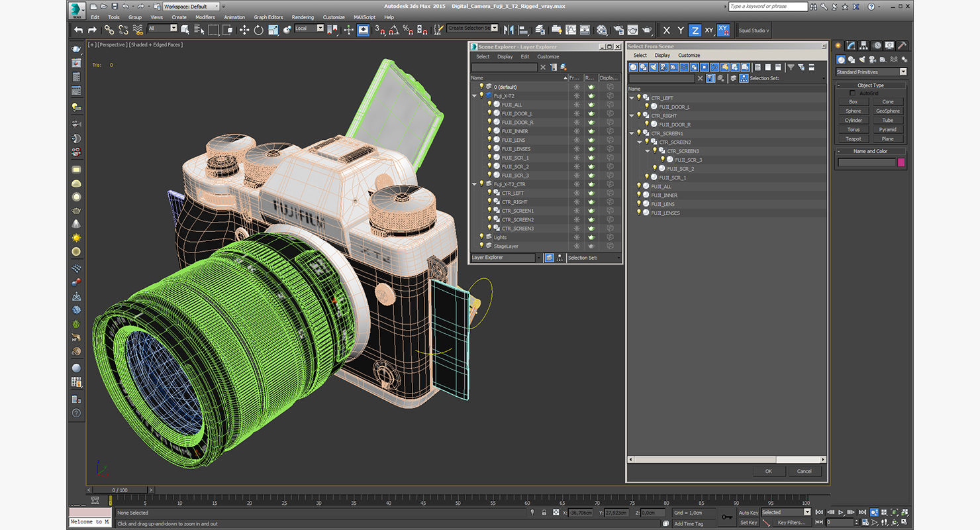Collapse the Fuji_X-T2_CTR layer tree
This screenshot has width=980, height=530.
pyautogui.click(x=474, y=184)
